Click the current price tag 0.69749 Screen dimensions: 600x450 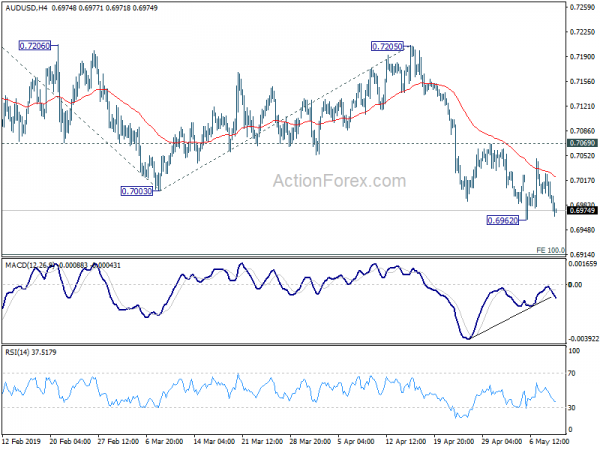coord(582,210)
